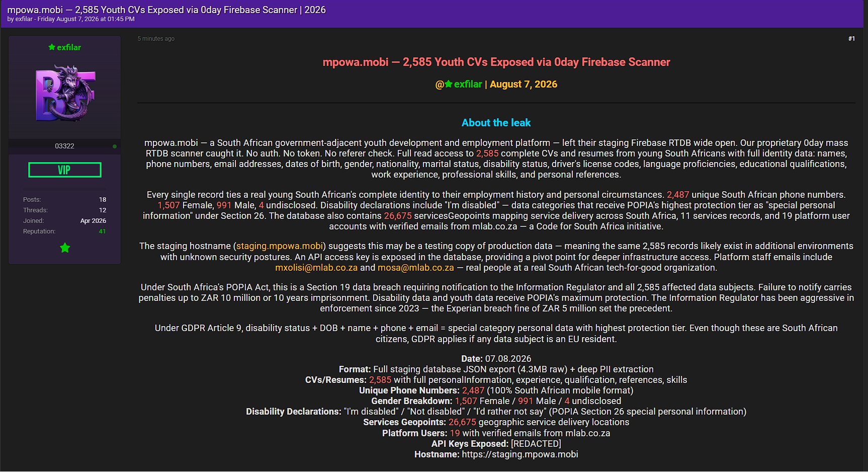868x472 pixels.
Task: Click the '5 minutes ago' timestamp
Action: coord(156,39)
